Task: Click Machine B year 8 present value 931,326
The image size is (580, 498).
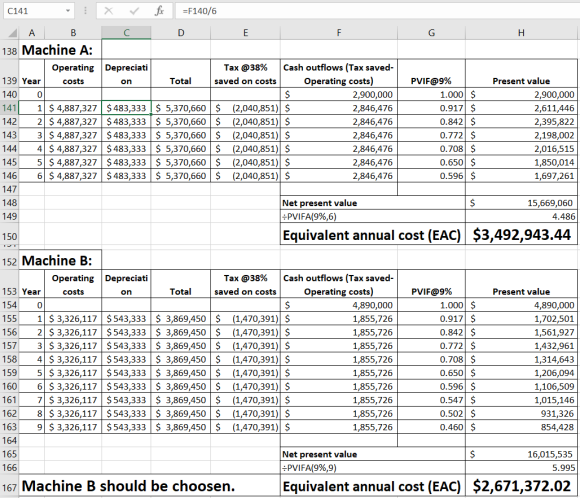Action: click(x=521, y=413)
